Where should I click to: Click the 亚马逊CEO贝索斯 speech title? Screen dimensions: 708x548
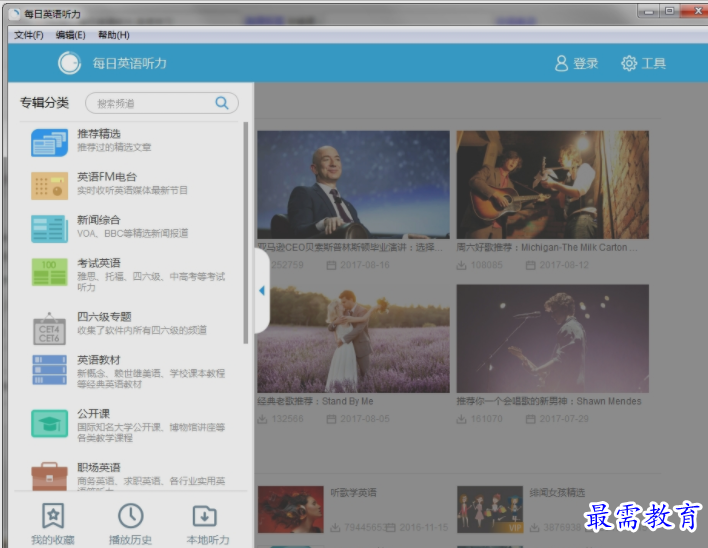coord(350,247)
